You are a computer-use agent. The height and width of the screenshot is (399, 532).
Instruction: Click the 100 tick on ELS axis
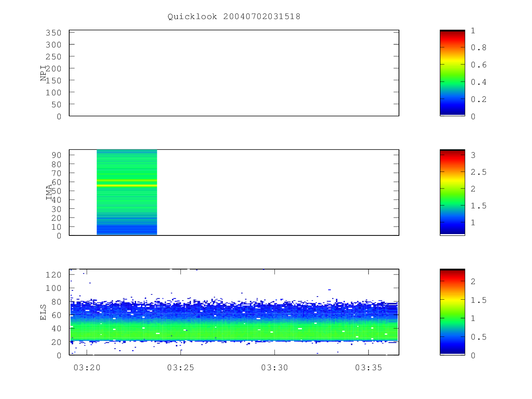click(54, 288)
